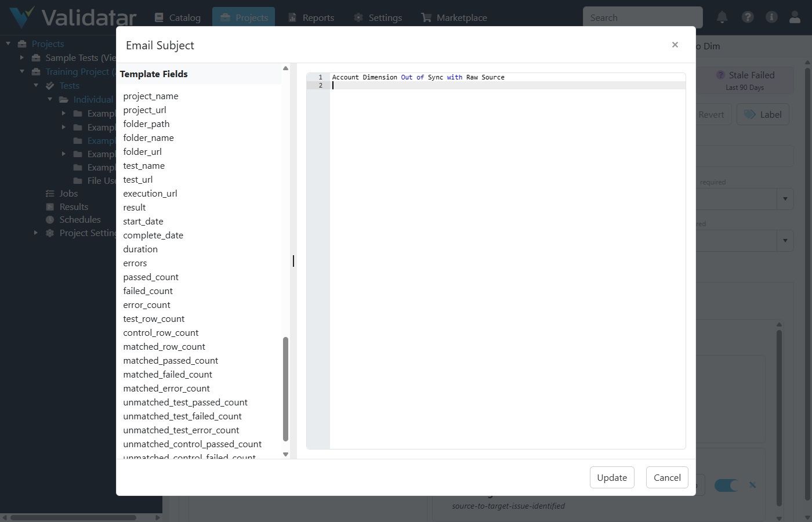Enable the blue toggle switch near the bottom
This screenshot has height=522, width=812.
click(x=726, y=485)
